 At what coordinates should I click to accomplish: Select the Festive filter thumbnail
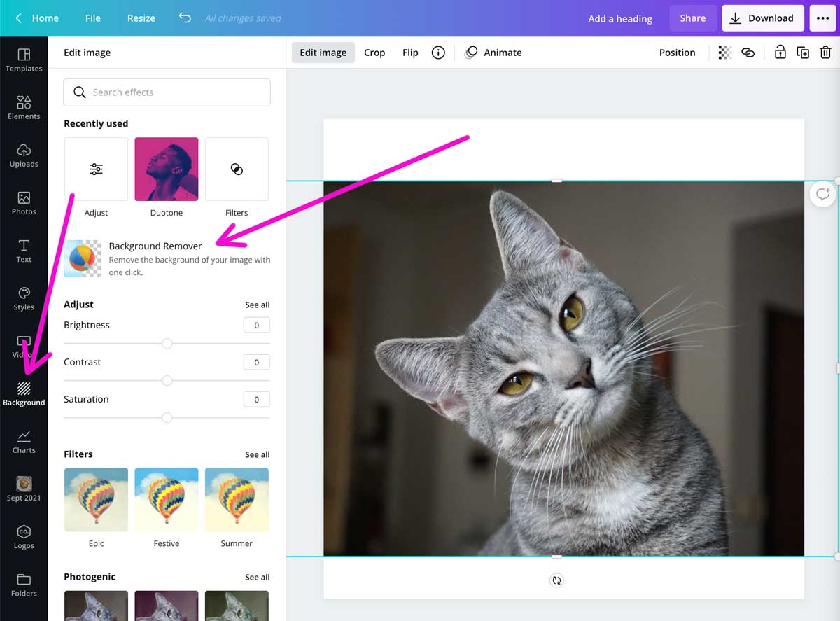pos(166,499)
